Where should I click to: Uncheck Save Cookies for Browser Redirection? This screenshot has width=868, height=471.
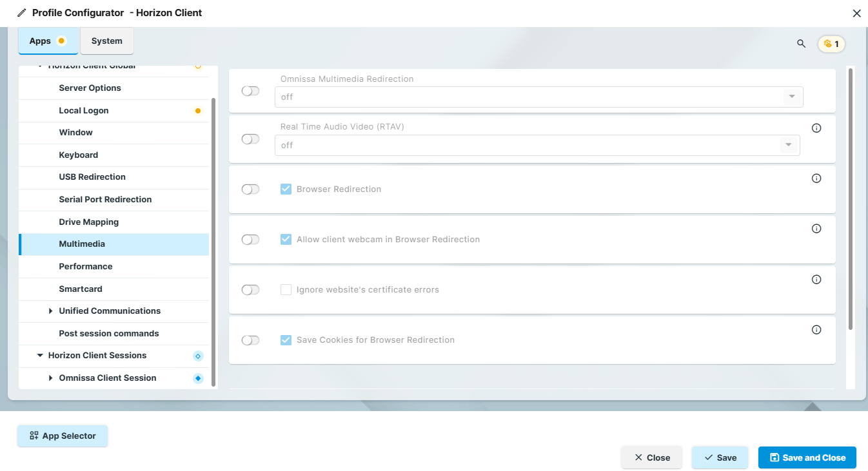coord(286,340)
